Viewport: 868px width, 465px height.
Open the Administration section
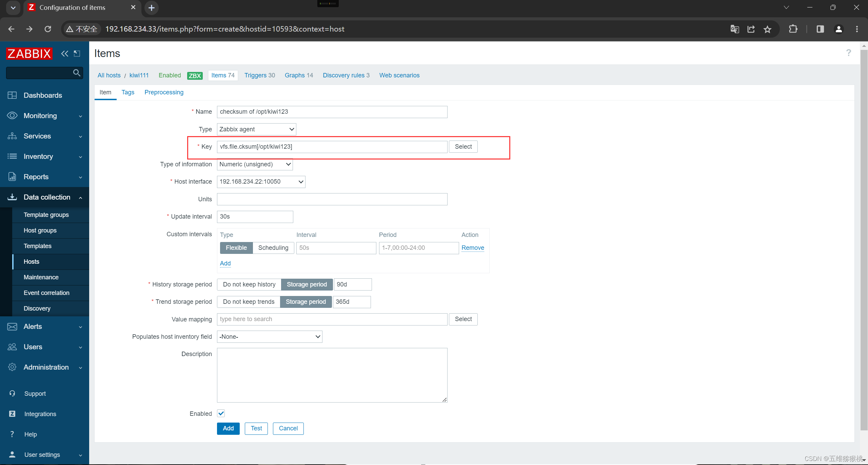click(x=46, y=367)
